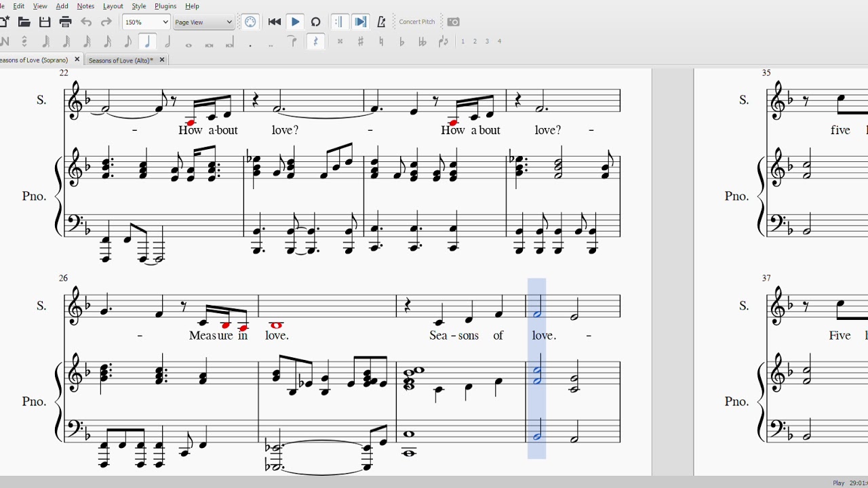Switch to Seasons of Love (Soprano) tab
The width and height of the screenshot is (868, 488).
tap(34, 60)
